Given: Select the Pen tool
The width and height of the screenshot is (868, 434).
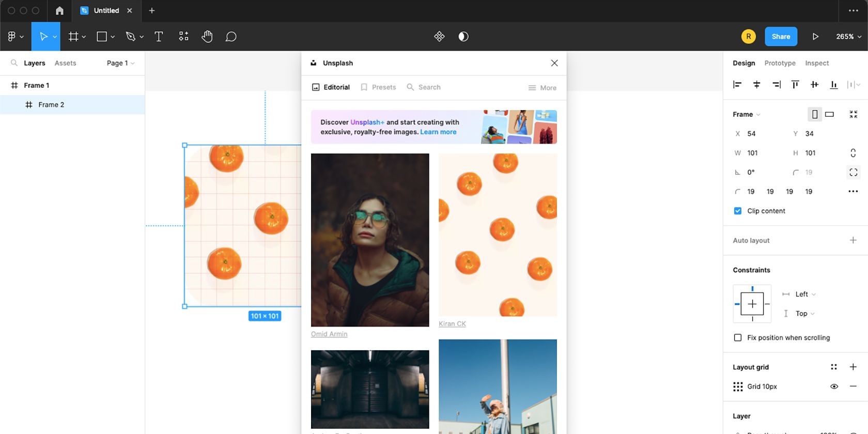Looking at the screenshot, I should (130, 36).
